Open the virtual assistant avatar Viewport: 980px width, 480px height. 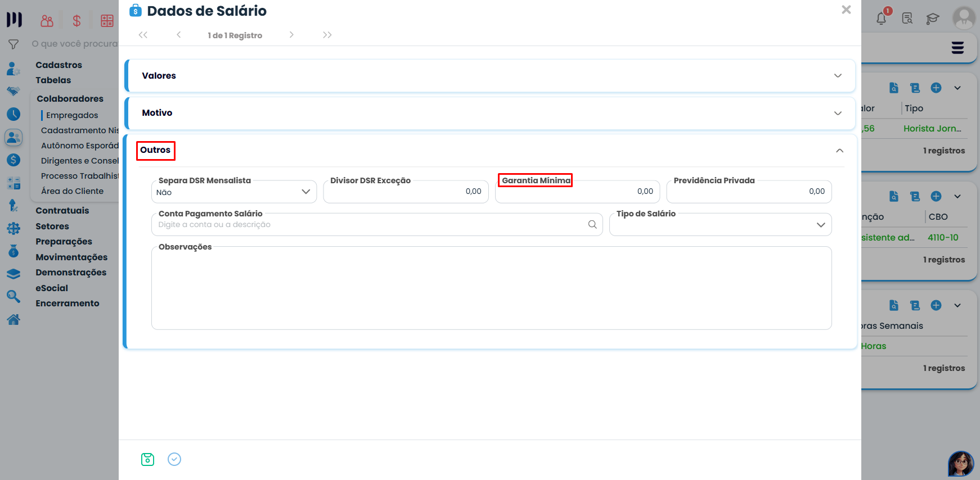tap(960, 464)
